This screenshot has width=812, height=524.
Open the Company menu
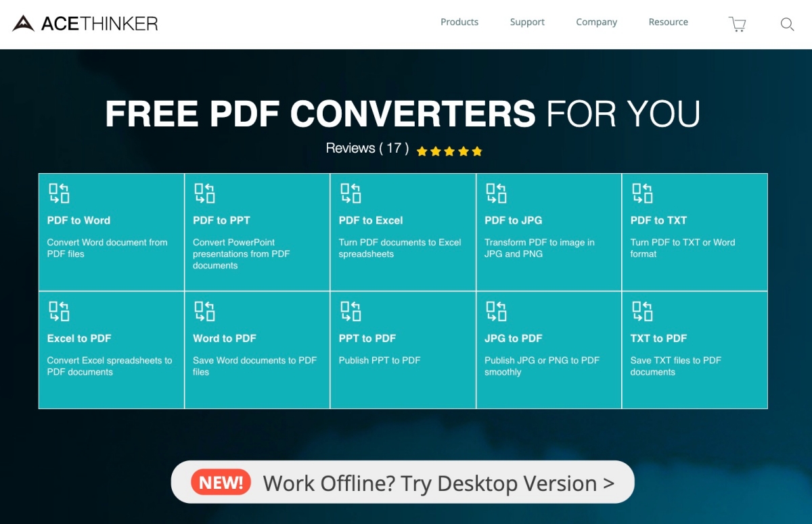click(x=596, y=22)
